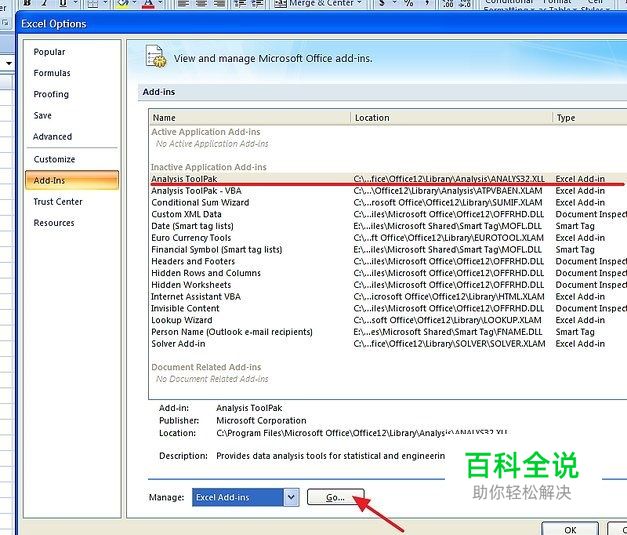The width and height of the screenshot is (627, 535).
Task: Click the Go... button
Action: (335, 497)
